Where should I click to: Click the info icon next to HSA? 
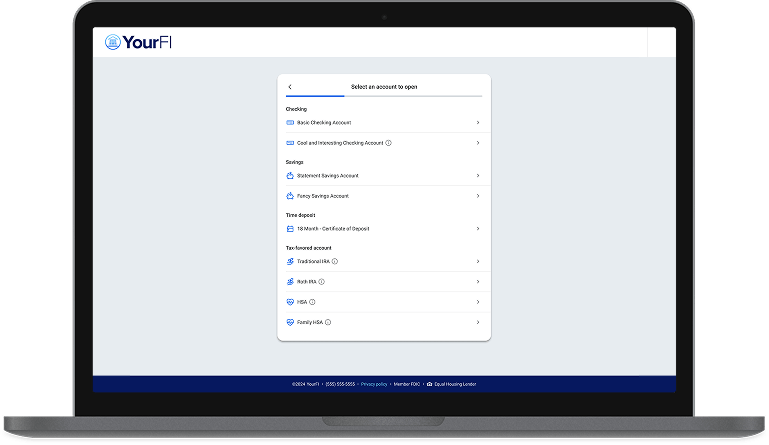[312, 302]
